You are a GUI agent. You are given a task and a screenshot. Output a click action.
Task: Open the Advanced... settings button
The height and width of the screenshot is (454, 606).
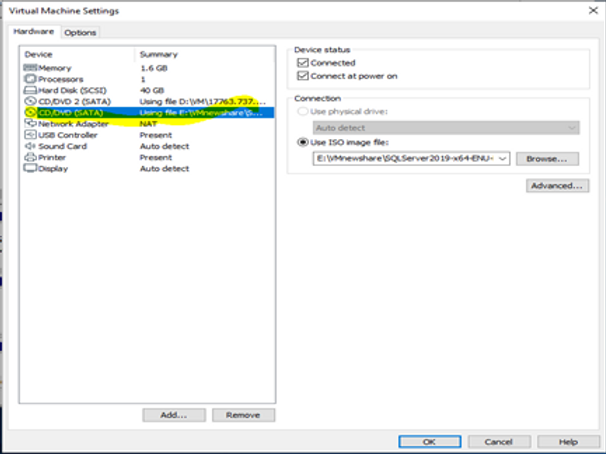pyautogui.click(x=555, y=186)
